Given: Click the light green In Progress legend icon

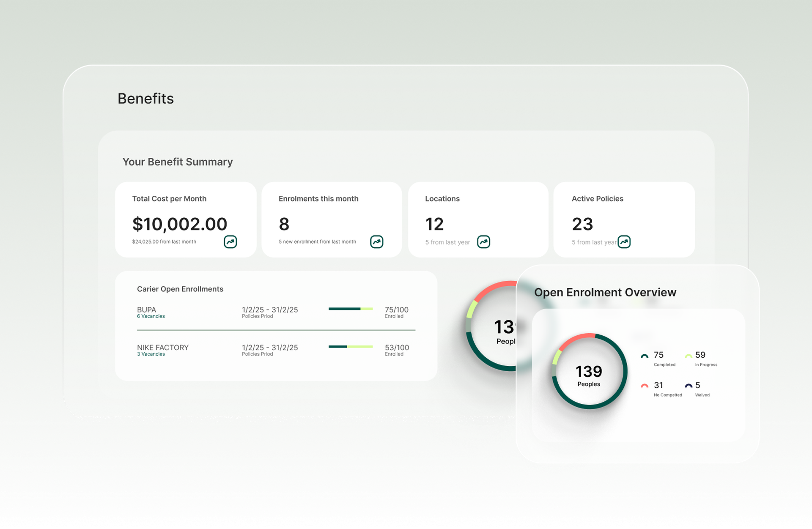Looking at the screenshot, I should 688,356.
